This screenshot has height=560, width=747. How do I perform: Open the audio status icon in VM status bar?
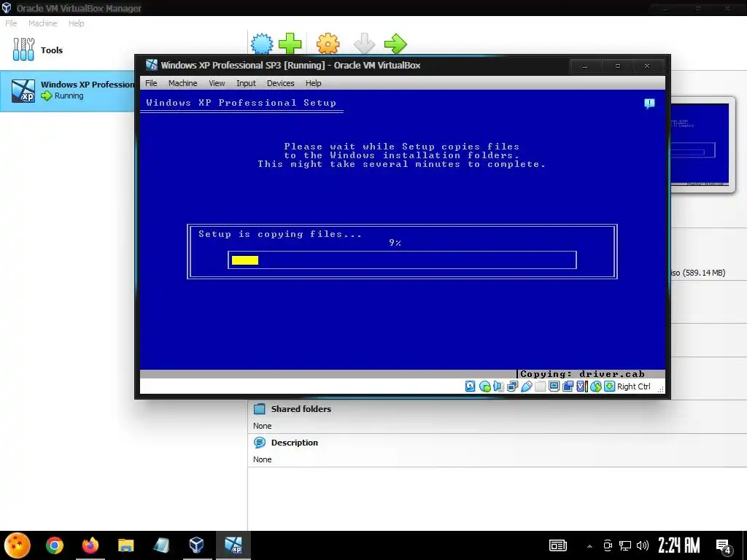pos(498,386)
